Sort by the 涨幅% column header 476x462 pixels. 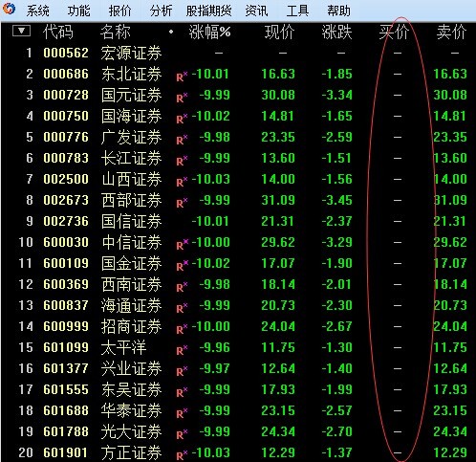209,32
